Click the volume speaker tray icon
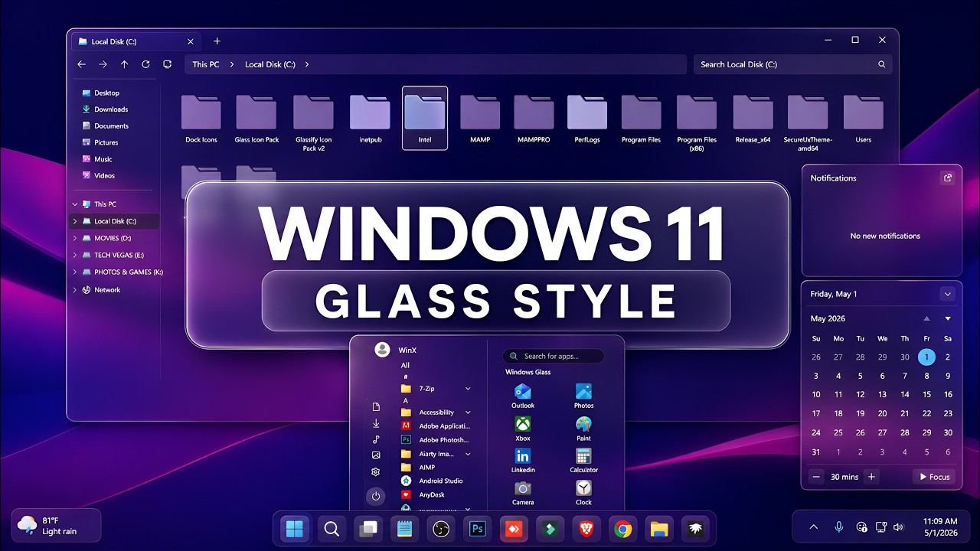980x551 pixels. (898, 527)
